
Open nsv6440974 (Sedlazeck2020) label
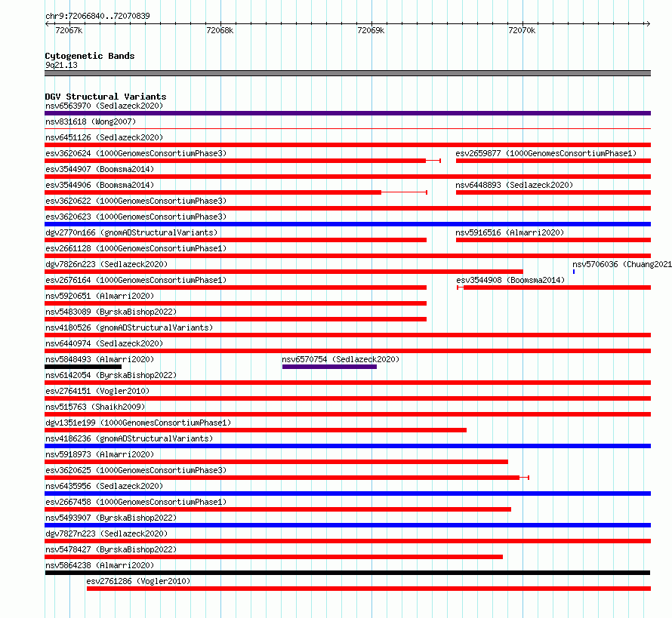(x=104, y=343)
